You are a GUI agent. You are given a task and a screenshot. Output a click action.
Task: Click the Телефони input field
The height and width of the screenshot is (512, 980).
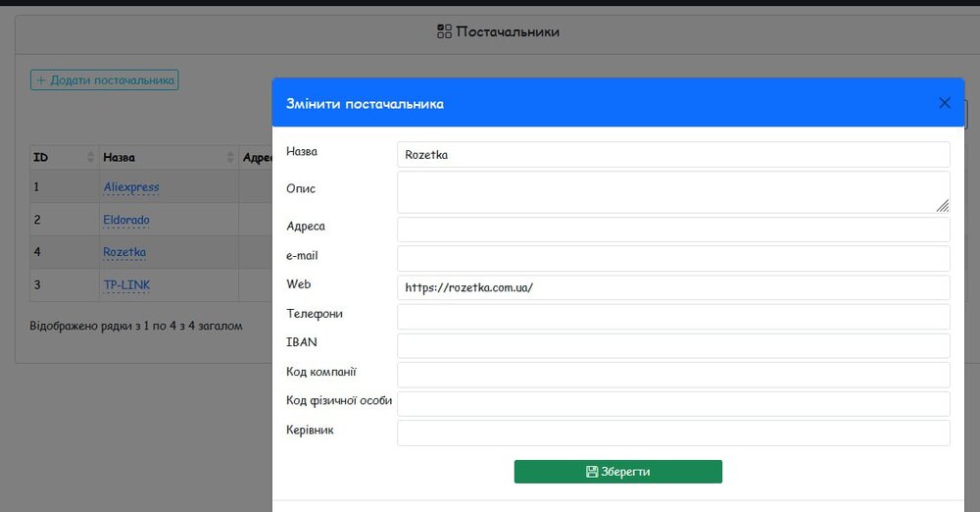click(x=673, y=317)
